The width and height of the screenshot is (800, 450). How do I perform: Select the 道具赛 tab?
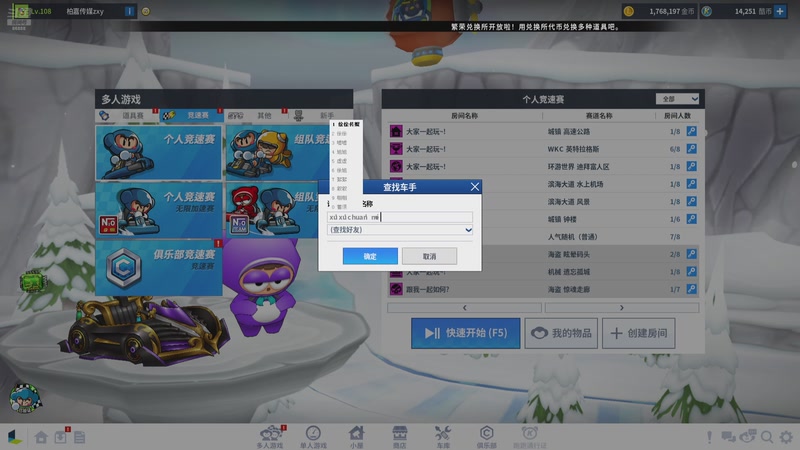pyautogui.click(x=127, y=116)
